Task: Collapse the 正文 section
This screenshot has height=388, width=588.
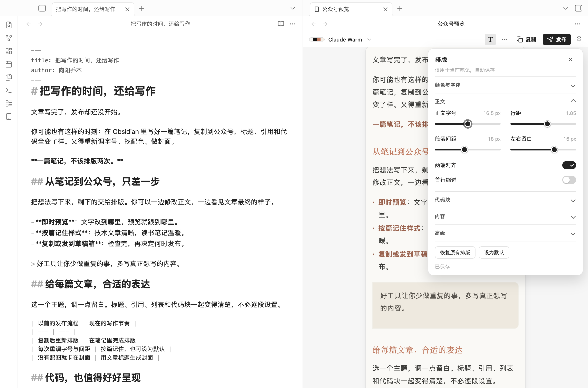Action: [505, 101]
